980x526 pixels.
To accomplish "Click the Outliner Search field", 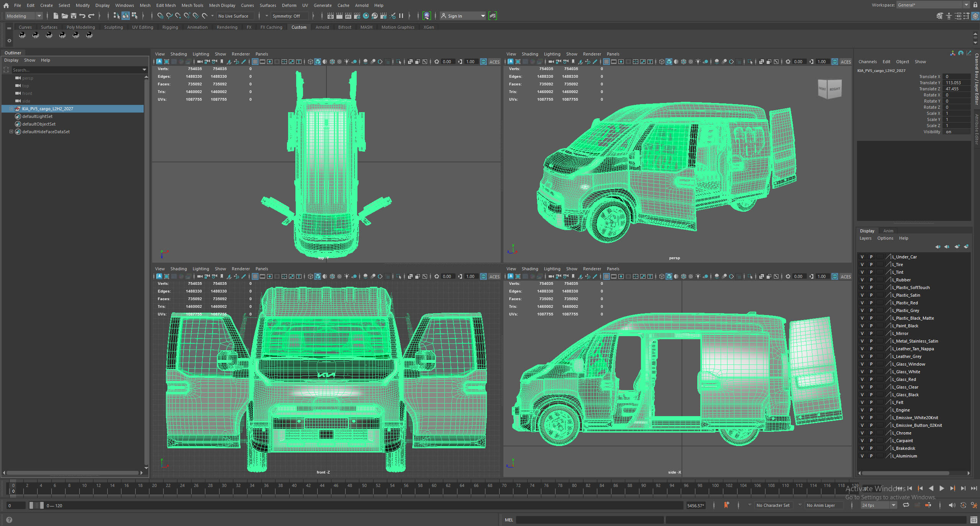I will click(79, 70).
